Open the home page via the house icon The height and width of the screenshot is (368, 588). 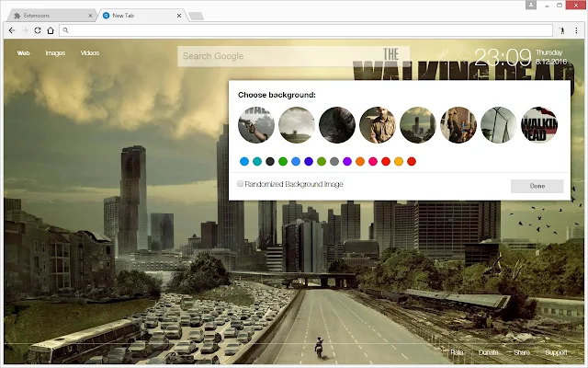[51, 30]
